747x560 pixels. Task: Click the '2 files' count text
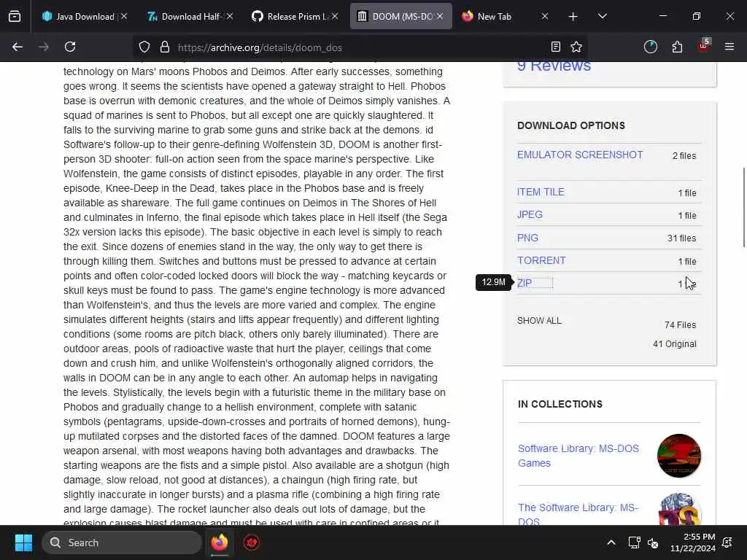pos(684,156)
